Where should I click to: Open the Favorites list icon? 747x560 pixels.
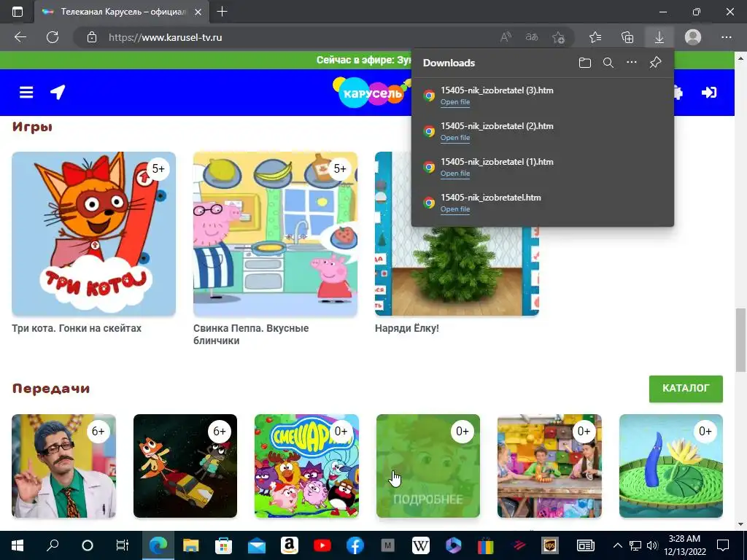(595, 37)
